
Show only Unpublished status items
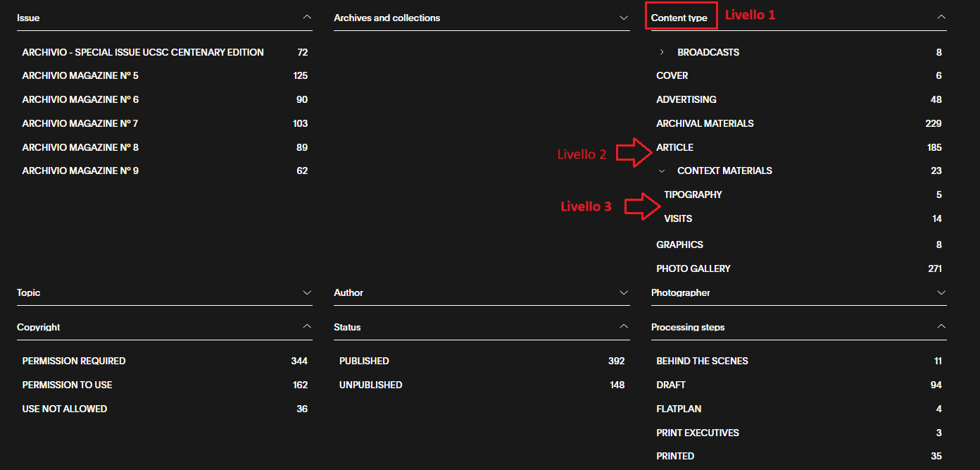[370, 385]
